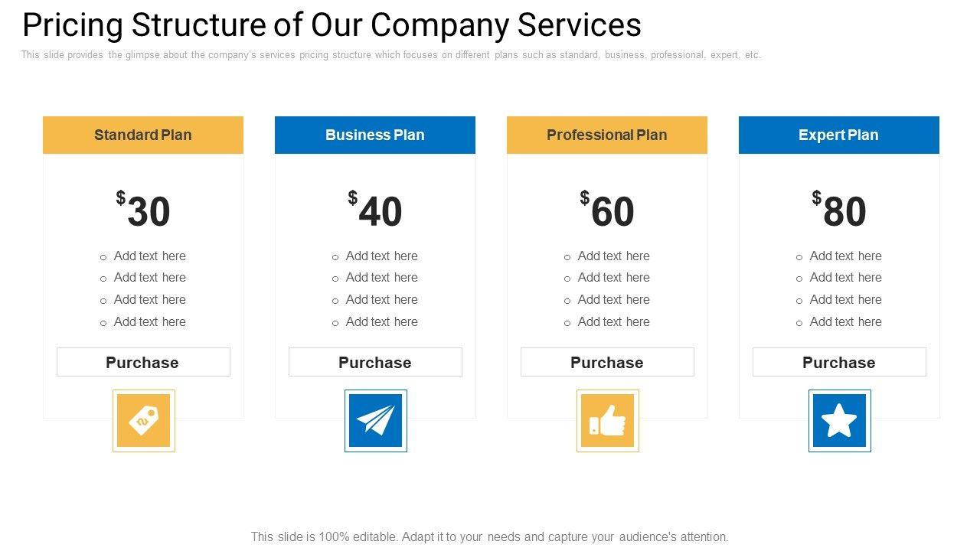Image resolution: width=980 pixels, height=551 pixels.
Task: Select the Expert Plan header
Action: [x=839, y=135]
